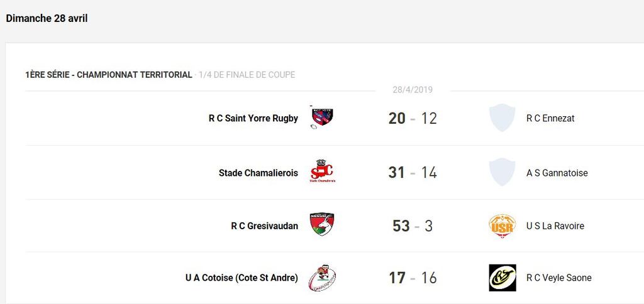
Task: Open the A S Gannatoise team page
Action: click(x=557, y=173)
